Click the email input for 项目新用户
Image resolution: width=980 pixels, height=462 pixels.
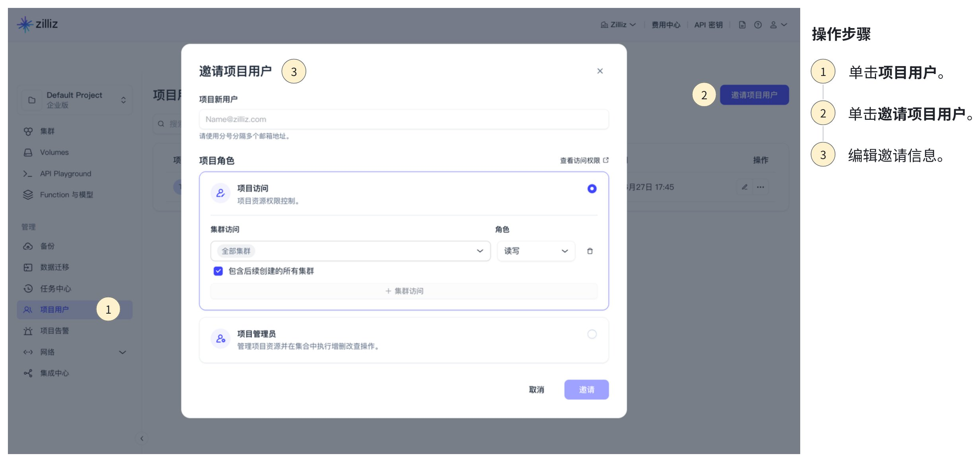coord(403,119)
